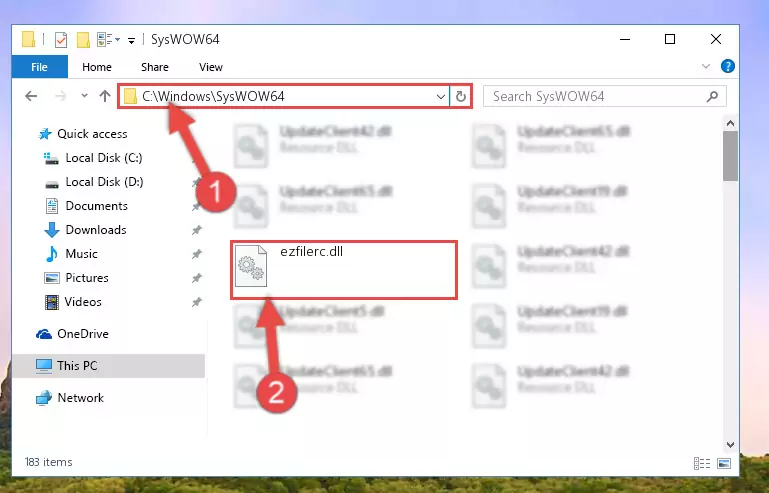This screenshot has height=493, width=769.
Task: Click the search magnifier icon
Action: point(712,96)
